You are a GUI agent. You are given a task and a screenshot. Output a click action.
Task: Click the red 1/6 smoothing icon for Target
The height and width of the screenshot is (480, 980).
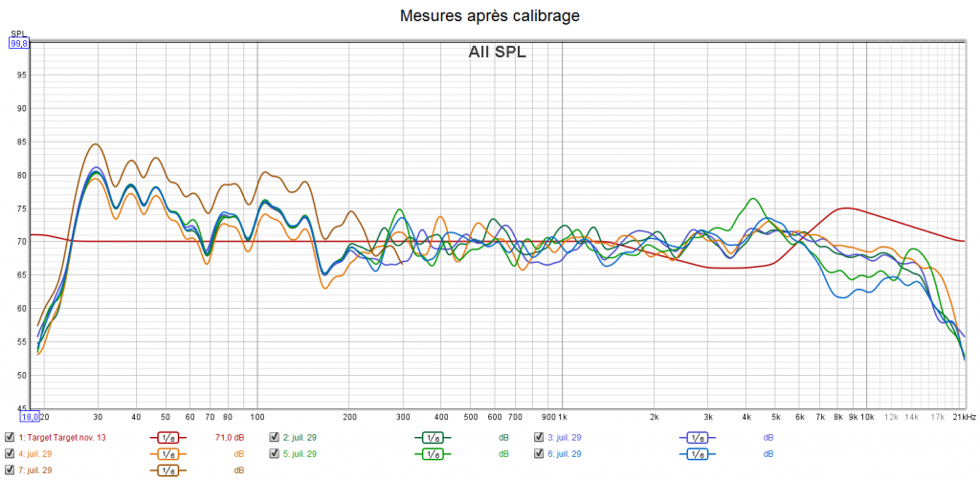point(168,437)
